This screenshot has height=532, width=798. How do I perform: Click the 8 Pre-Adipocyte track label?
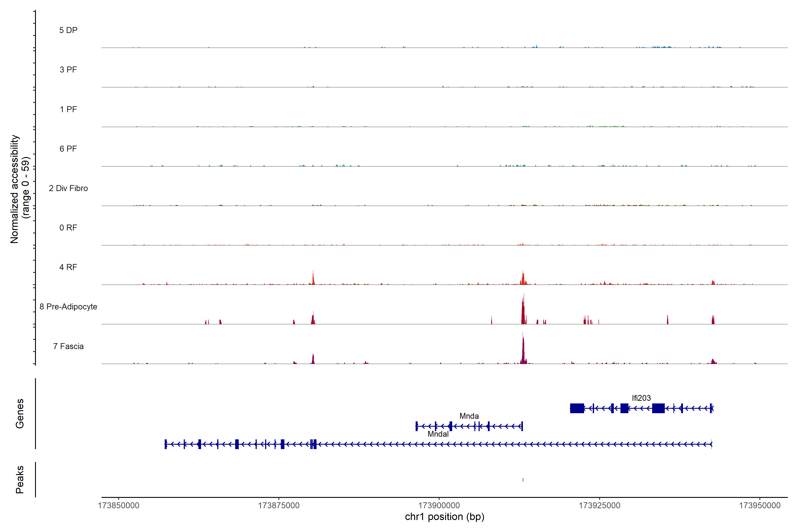pos(68,307)
